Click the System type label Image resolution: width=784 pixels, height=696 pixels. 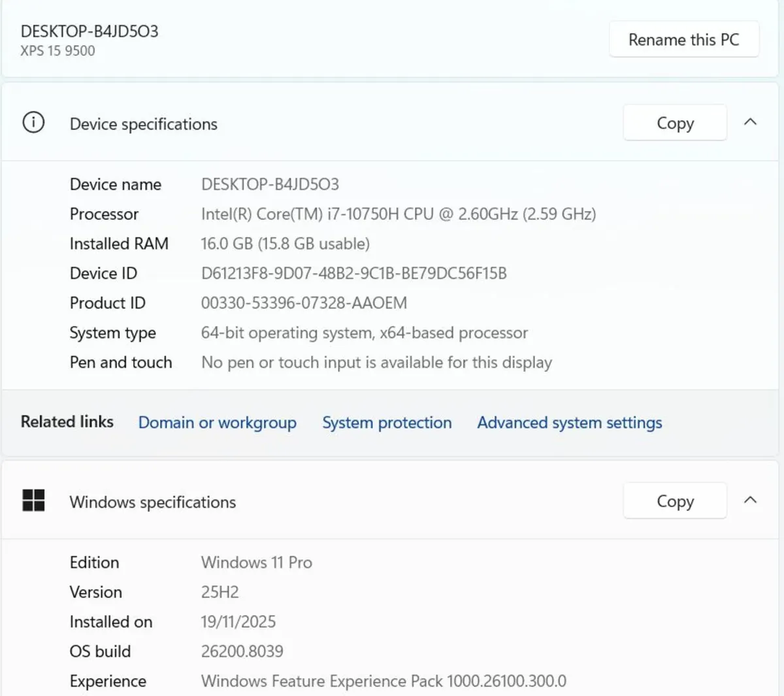click(x=113, y=333)
